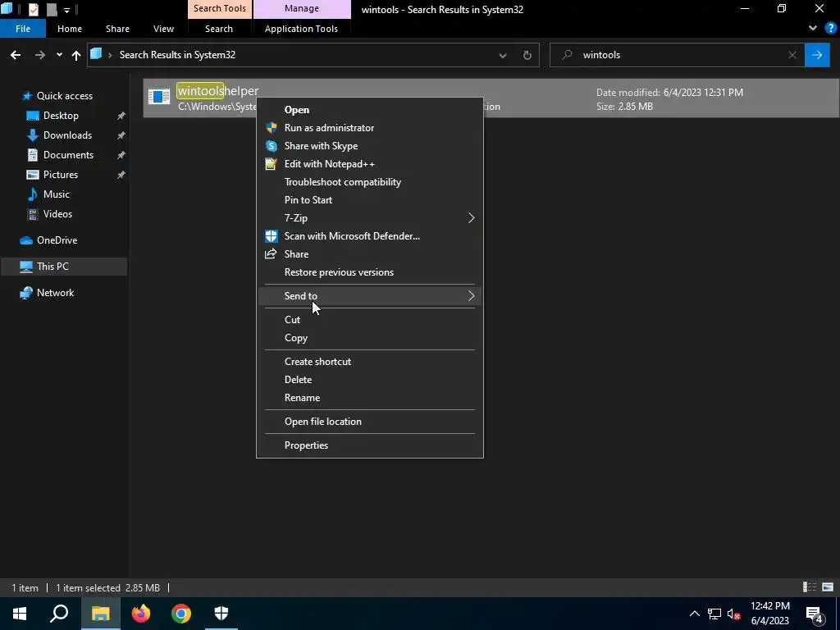The height and width of the screenshot is (630, 840).
Task: Open the View ribbon tab
Action: (x=163, y=29)
